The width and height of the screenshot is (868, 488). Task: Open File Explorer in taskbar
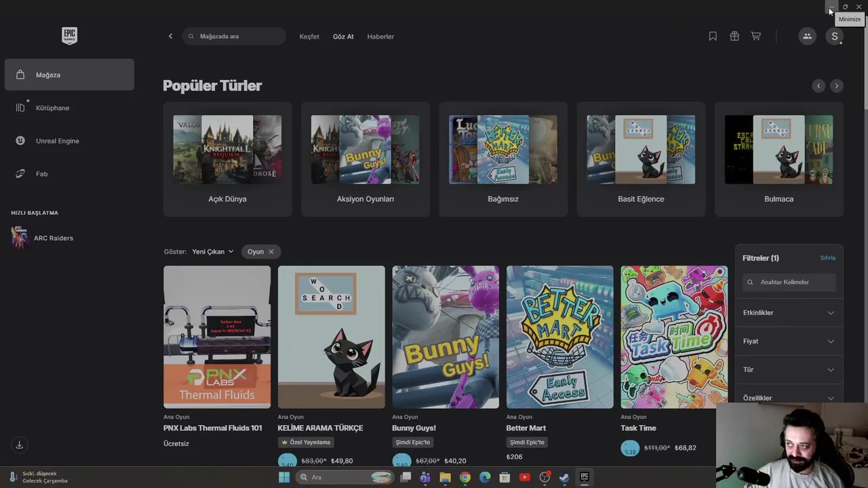pos(445,477)
